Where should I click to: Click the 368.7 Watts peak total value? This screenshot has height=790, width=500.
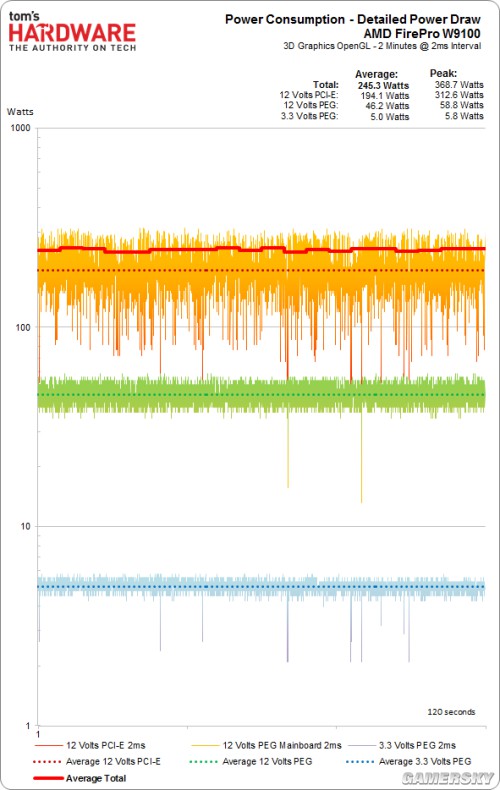coord(459,85)
